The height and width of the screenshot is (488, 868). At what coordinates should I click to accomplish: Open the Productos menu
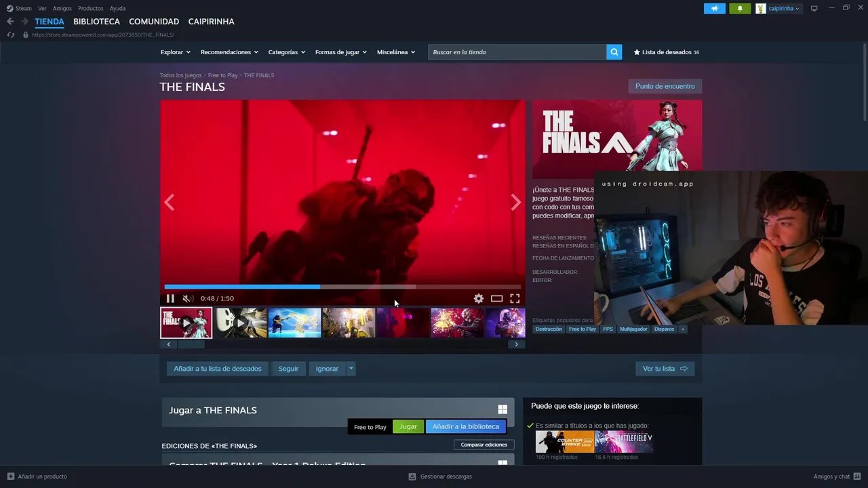[91, 8]
